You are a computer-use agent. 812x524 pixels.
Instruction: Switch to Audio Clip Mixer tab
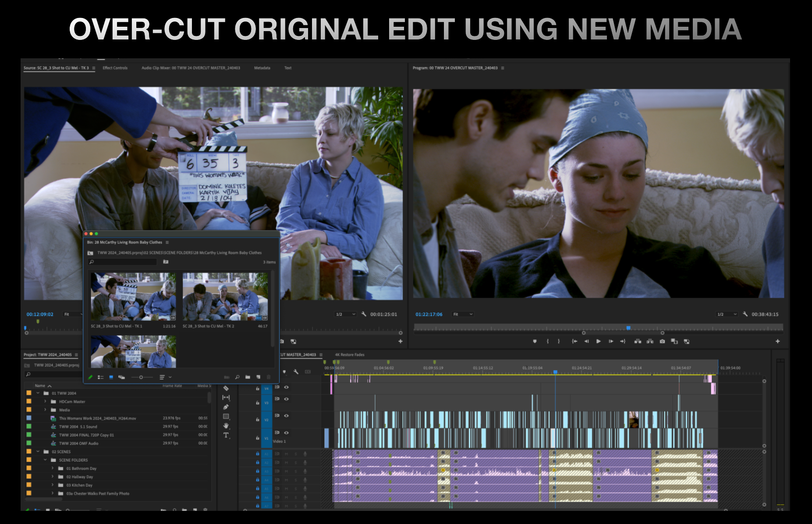click(191, 68)
